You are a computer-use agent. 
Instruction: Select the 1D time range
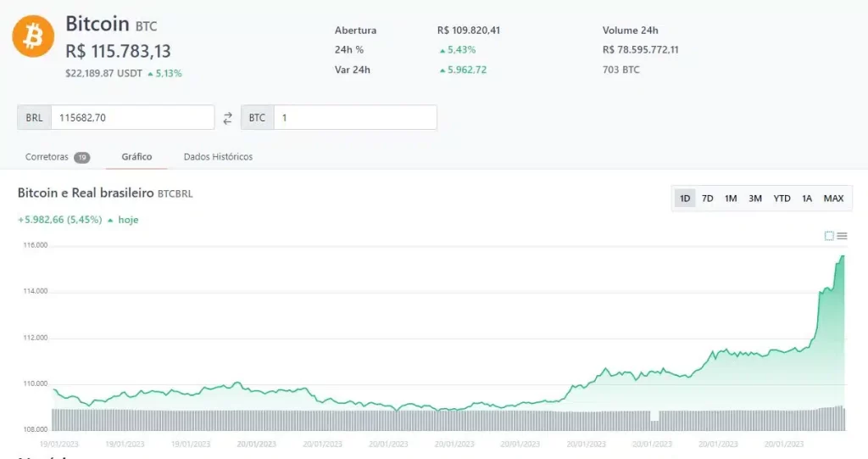tap(685, 199)
